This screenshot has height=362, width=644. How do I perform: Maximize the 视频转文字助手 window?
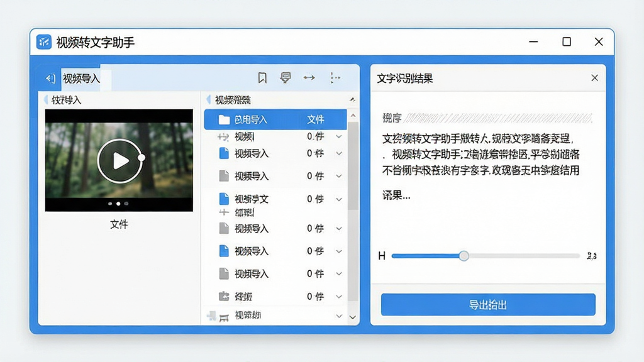(567, 42)
